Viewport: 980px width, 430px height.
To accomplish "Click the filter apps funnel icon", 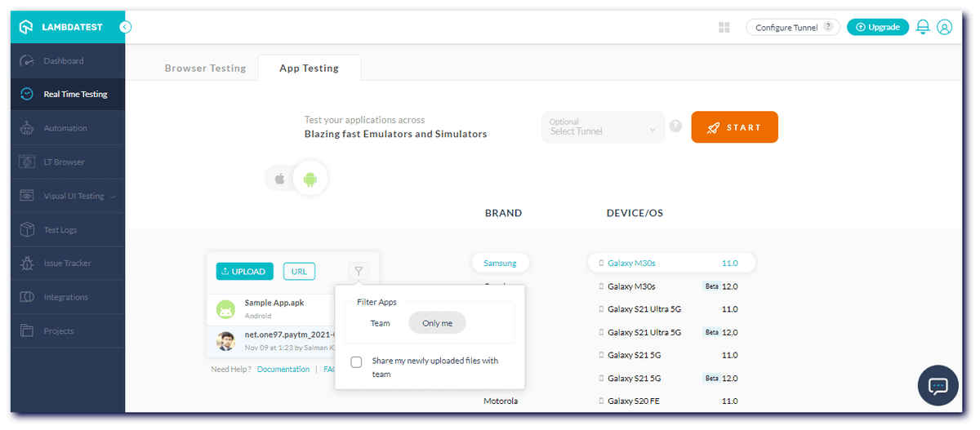I will [359, 272].
